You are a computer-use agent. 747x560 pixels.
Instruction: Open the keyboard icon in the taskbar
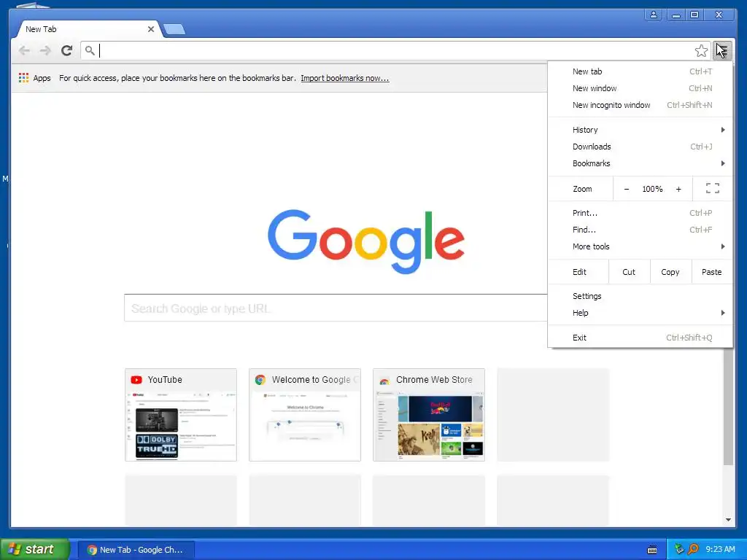tap(652, 550)
